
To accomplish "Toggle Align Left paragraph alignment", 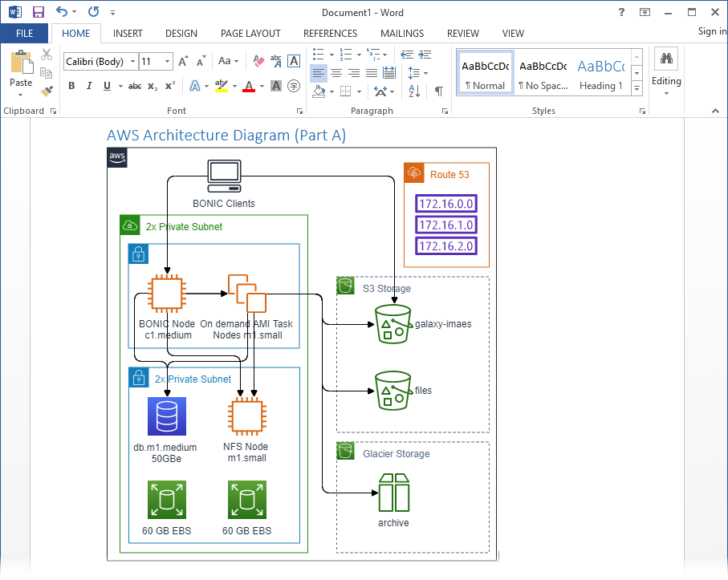I will tap(318, 73).
